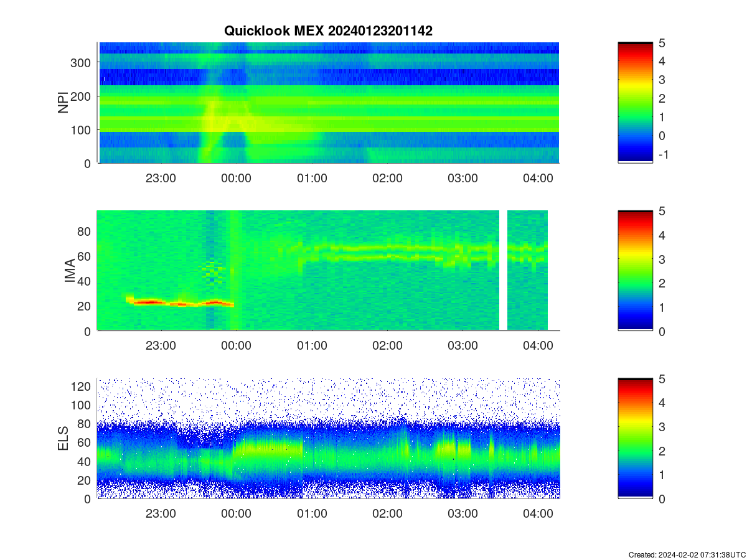Choose the 00:00 tick under the ELS panel
This screenshot has width=747, height=560.
tap(236, 514)
